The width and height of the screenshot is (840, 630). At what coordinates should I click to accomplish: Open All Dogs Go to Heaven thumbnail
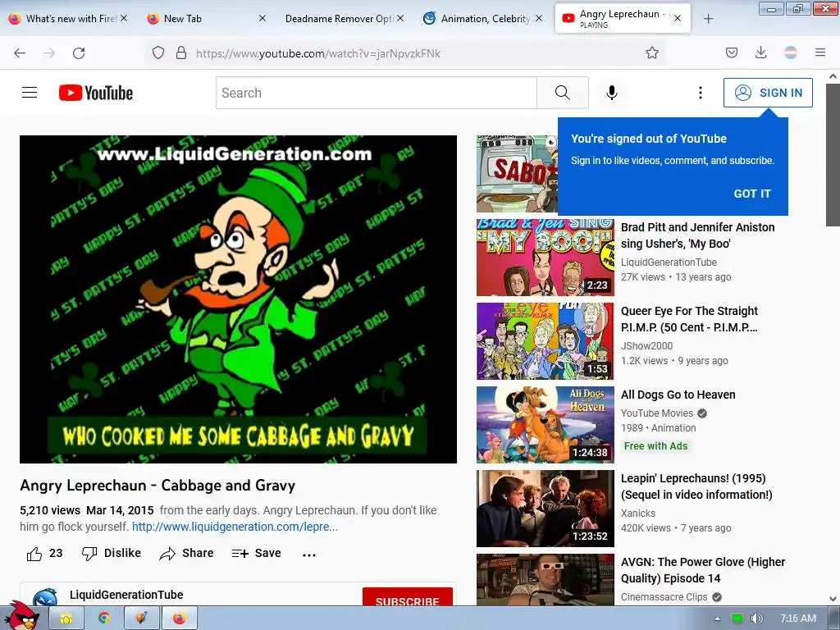pyautogui.click(x=545, y=425)
